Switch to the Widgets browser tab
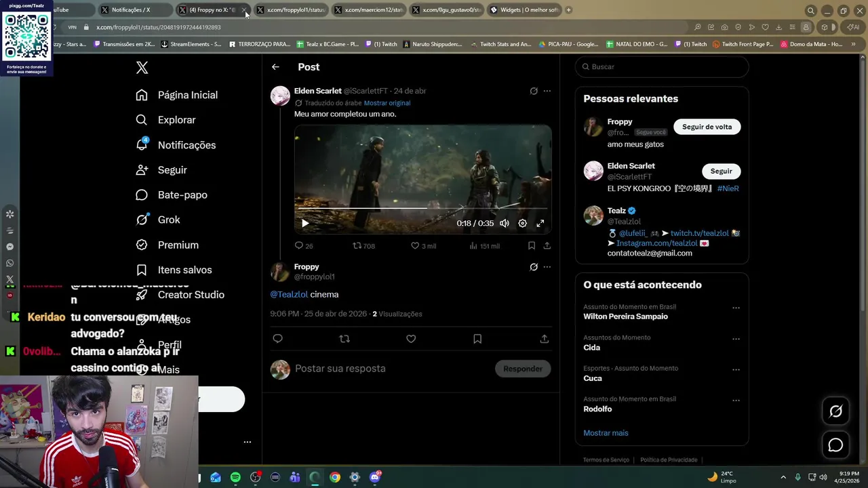The height and width of the screenshot is (488, 868). point(525,10)
